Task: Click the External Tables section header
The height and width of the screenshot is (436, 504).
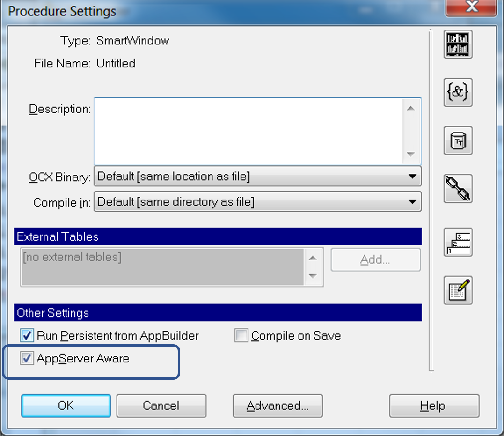Action: tap(218, 236)
